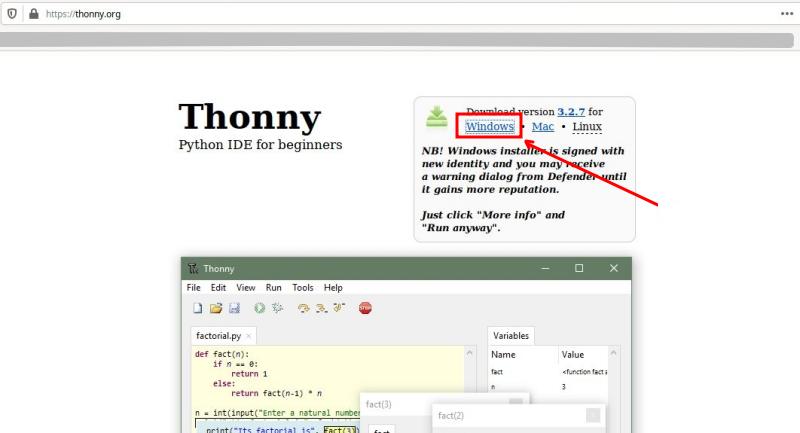Open the browser three-dot page actions menu

click(x=786, y=14)
